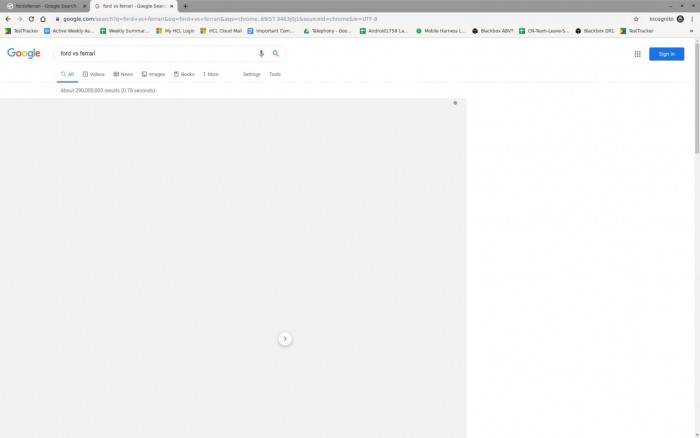
Task: Open the Settings menu under the search box
Action: (x=251, y=74)
